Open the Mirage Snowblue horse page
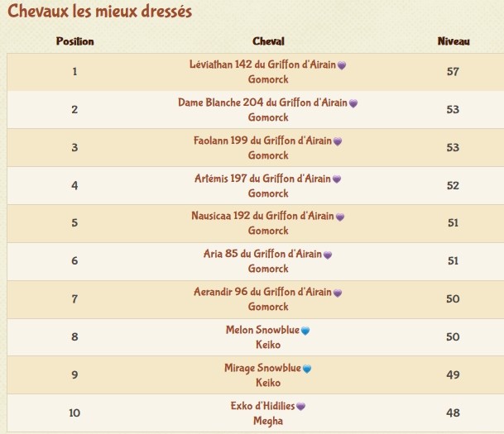This screenshot has height=434, width=504. coord(262,368)
